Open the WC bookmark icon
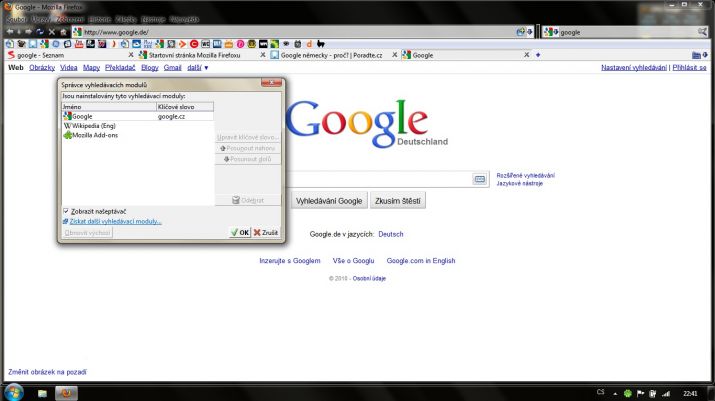The image size is (715, 401). click(206, 44)
